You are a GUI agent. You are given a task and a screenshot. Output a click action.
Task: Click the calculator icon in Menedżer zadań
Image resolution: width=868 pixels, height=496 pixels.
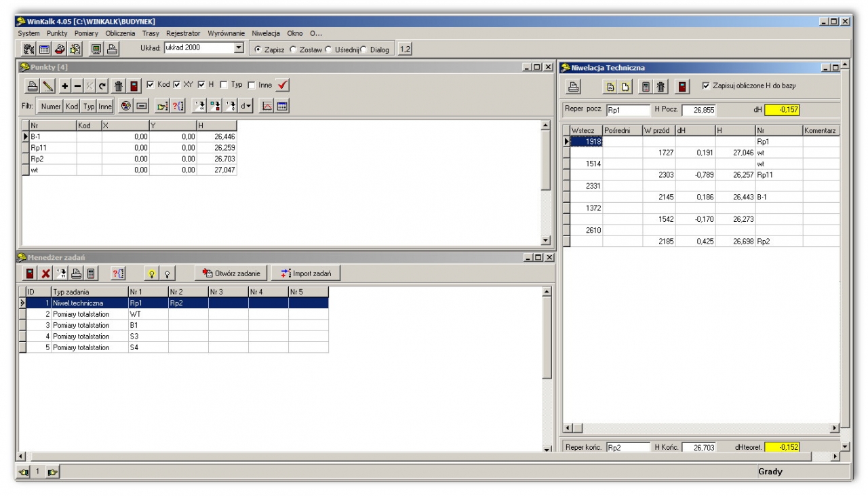(x=91, y=273)
